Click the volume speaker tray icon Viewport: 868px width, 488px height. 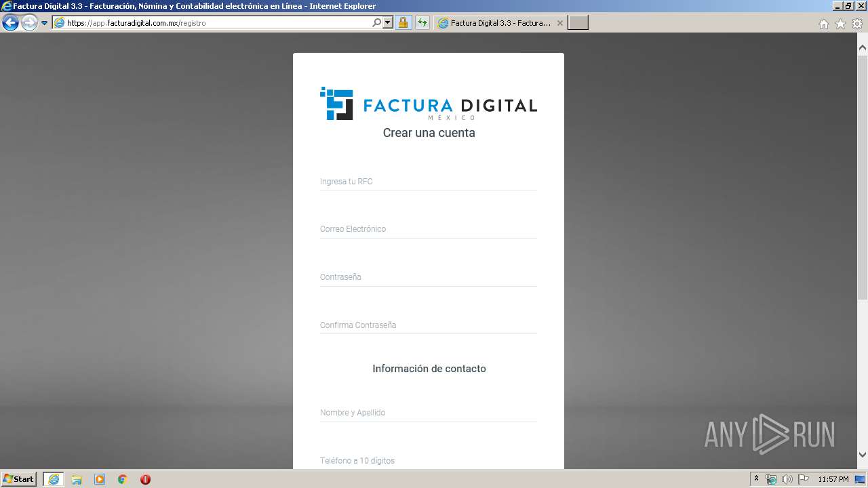tap(787, 479)
